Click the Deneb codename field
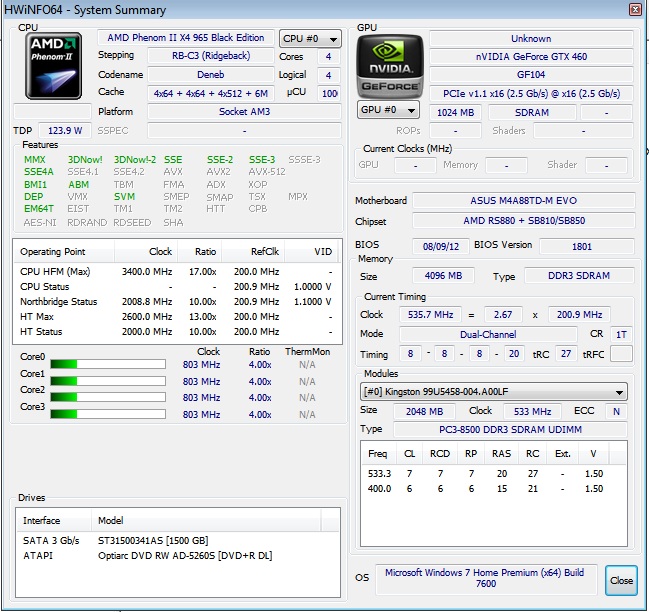The width and height of the screenshot is (649, 612). coord(211,74)
